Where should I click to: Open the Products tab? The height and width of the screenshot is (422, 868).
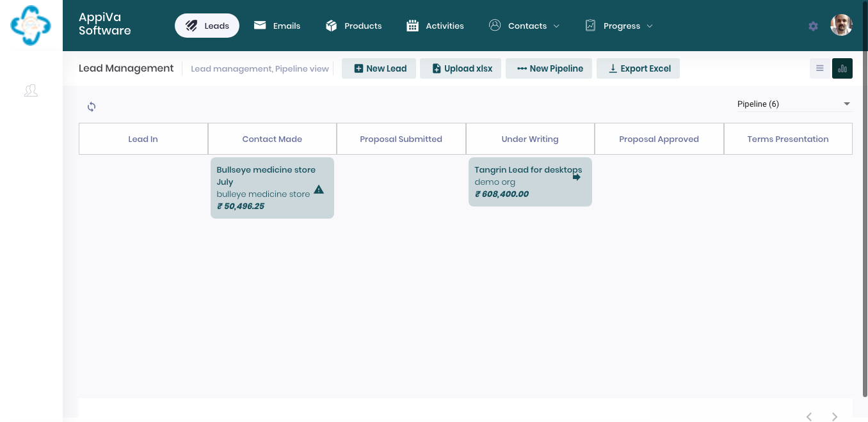pyautogui.click(x=354, y=26)
